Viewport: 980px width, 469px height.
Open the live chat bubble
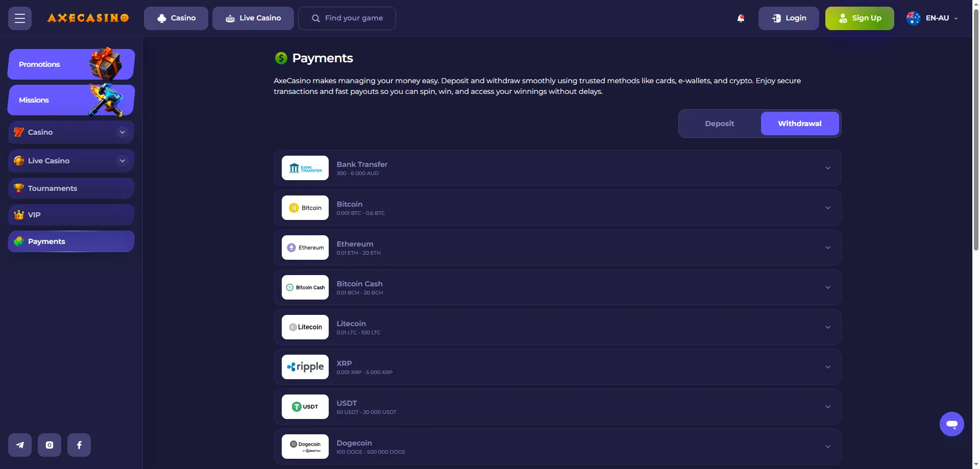tap(951, 424)
